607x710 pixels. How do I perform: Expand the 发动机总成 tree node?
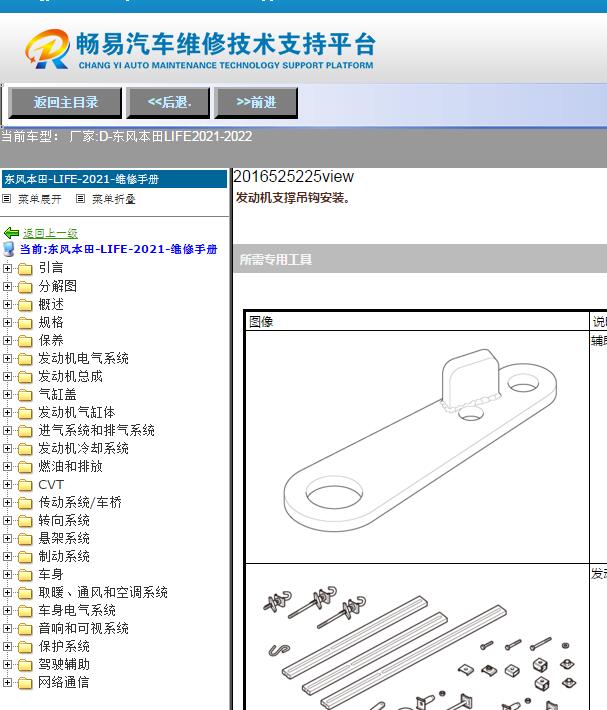pos(7,376)
